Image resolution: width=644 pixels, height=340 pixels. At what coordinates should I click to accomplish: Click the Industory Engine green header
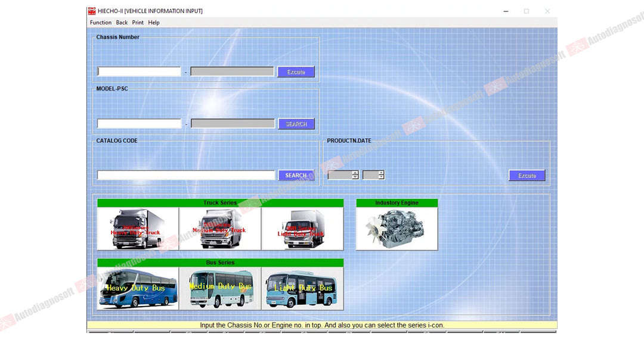pyautogui.click(x=397, y=203)
